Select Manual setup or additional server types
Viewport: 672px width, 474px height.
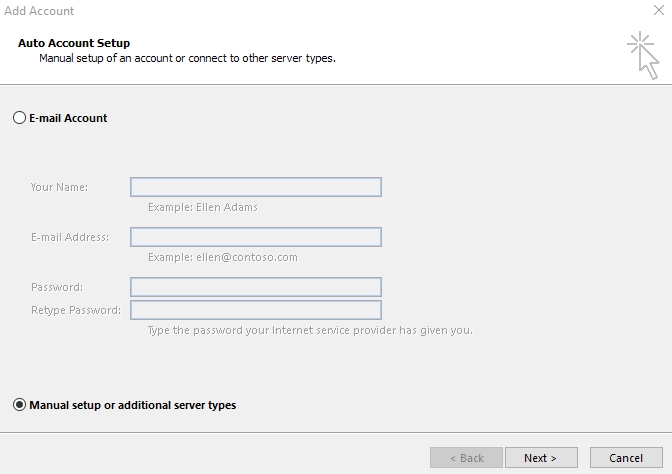click(x=19, y=405)
